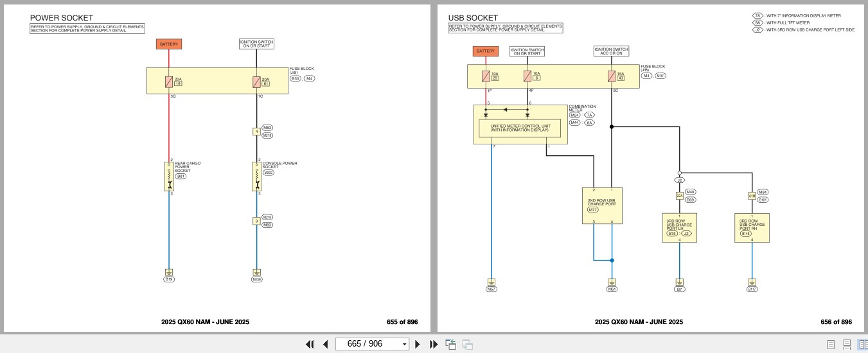The width and height of the screenshot is (868, 353).
Task: Click the B7 ground connector label
Action: tap(679, 289)
